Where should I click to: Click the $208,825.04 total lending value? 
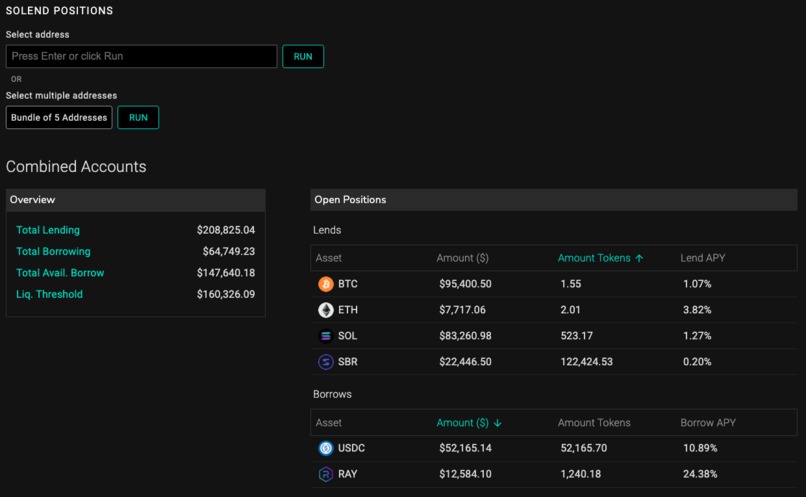click(x=226, y=230)
